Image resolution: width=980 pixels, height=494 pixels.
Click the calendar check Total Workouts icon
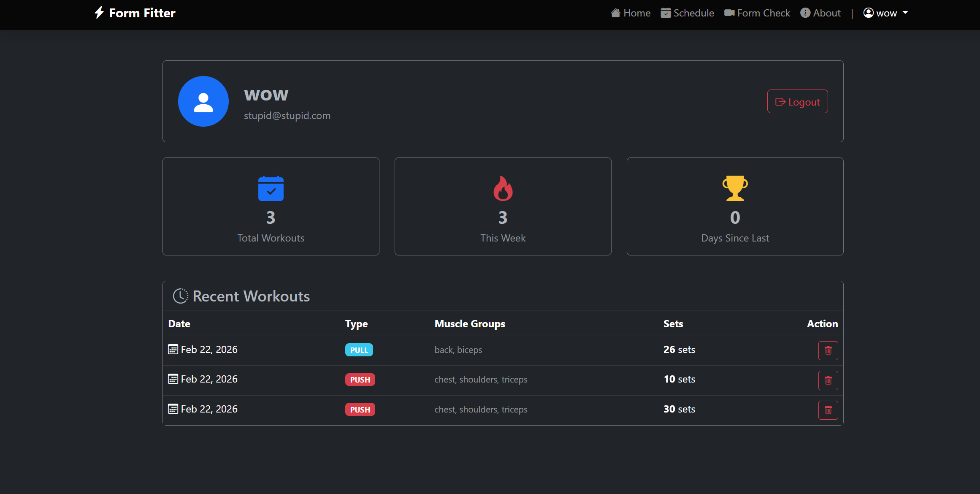point(271,188)
